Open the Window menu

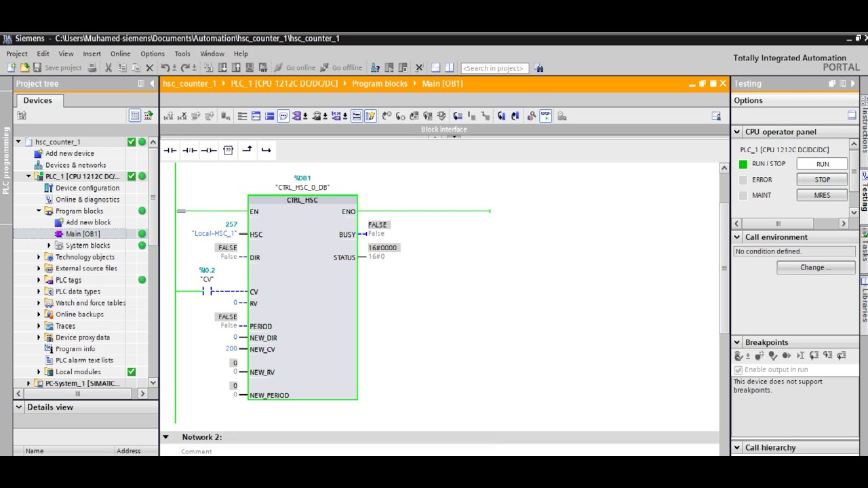[212, 54]
